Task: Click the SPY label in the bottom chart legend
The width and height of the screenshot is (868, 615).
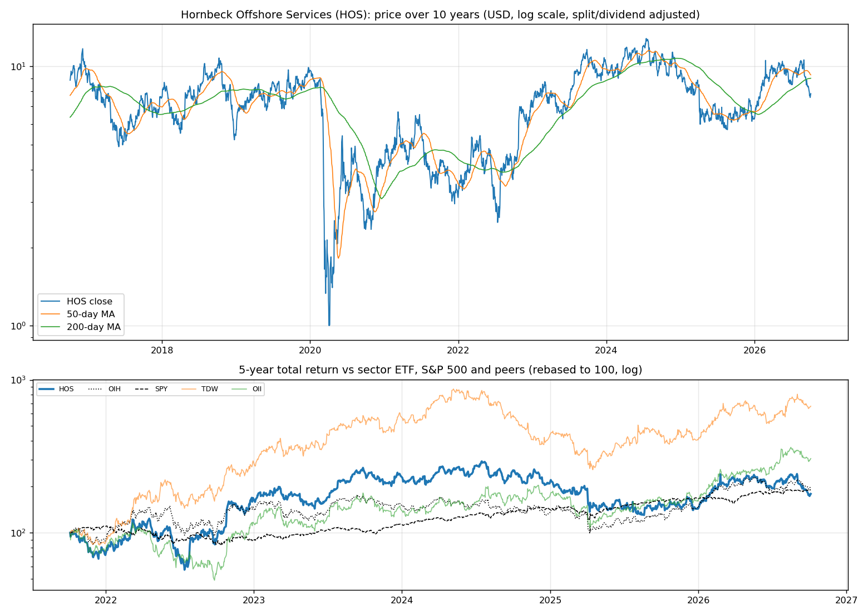Action: (161, 389)
